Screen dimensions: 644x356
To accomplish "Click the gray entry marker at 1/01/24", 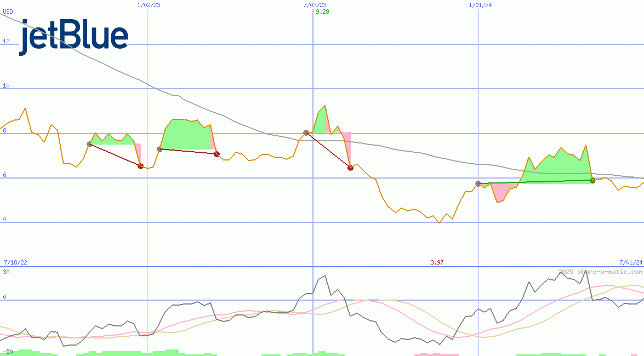I will (x=478, y=183).
